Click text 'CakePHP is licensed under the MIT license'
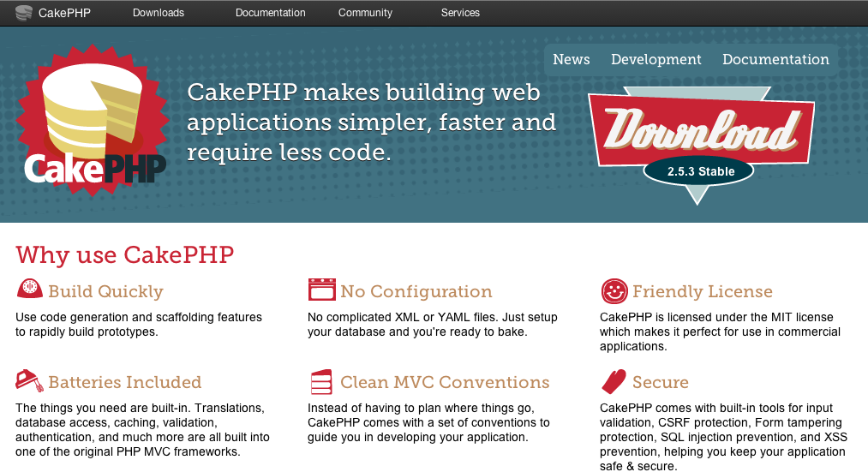This screenshot has width=868, height=472. (x=716, y=317)
